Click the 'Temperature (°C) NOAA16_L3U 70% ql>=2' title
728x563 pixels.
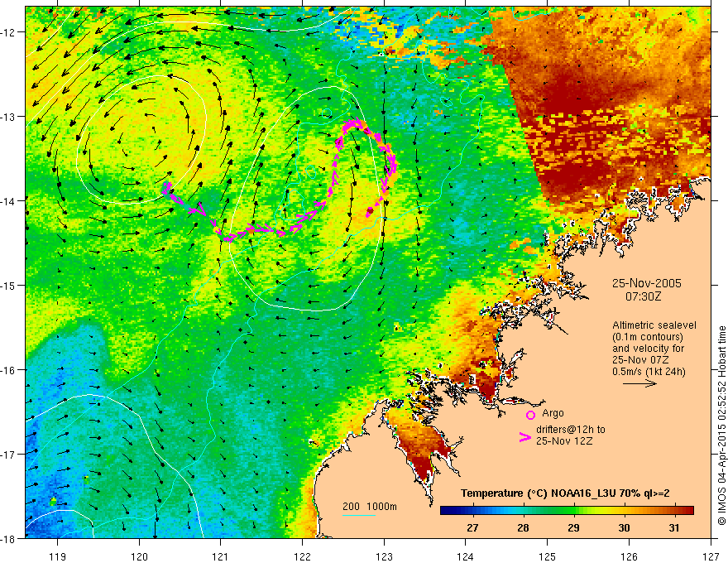tap(565, 493)
